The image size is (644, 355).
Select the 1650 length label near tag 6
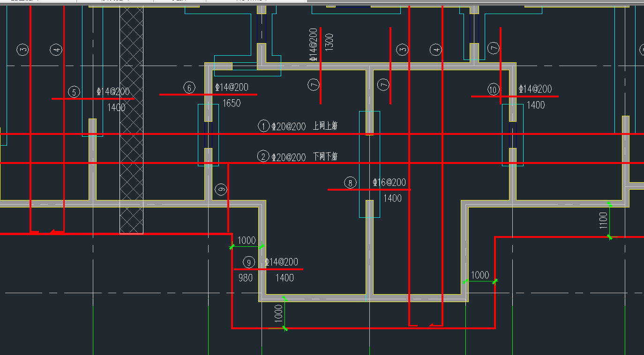point(231,103)
